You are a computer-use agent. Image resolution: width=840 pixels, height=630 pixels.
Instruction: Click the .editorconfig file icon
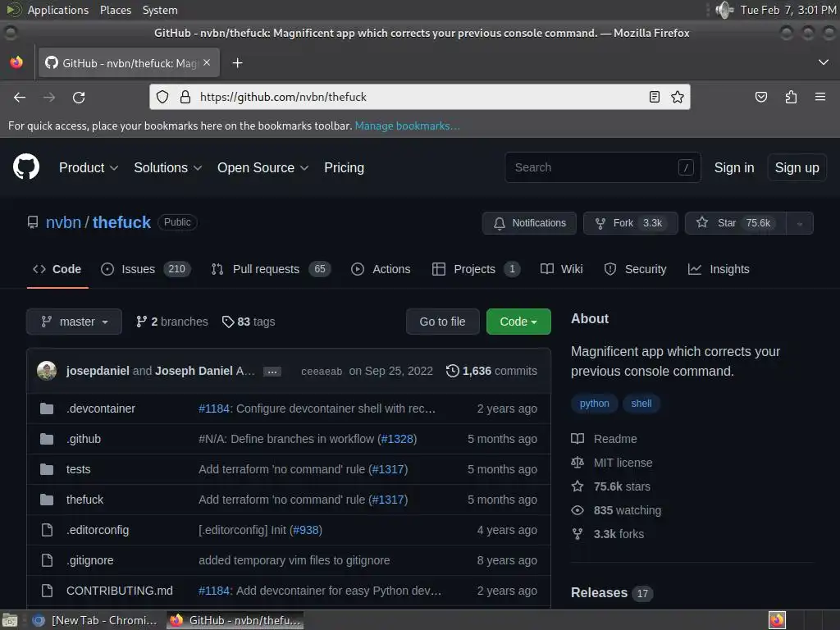tap(47, 530)
